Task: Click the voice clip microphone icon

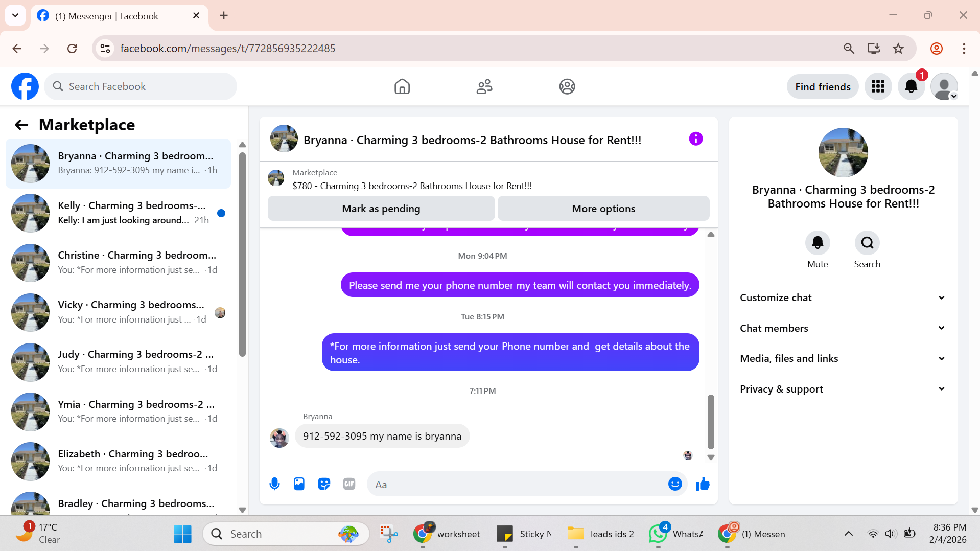Action: (274, 484)
